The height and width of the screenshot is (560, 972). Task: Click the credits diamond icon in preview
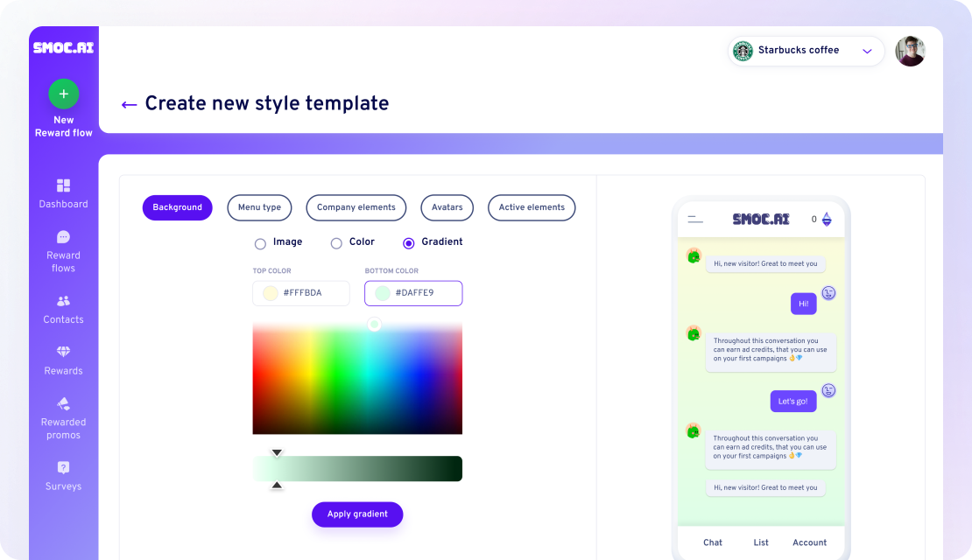click(827, 220)
